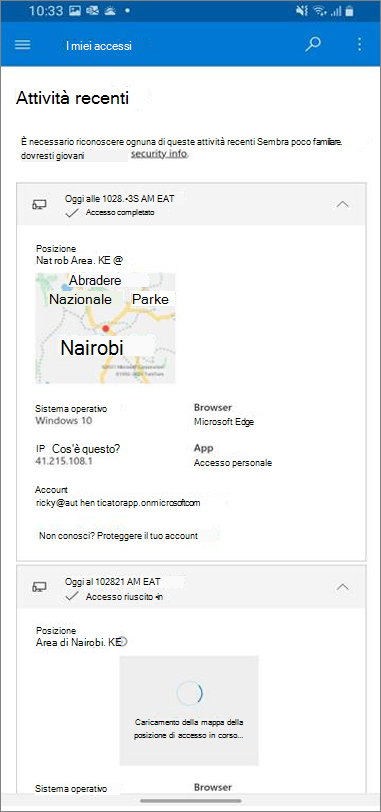Click the checkmark beside Accesso completato
381x812 pixels.
(x=72, y=212)
